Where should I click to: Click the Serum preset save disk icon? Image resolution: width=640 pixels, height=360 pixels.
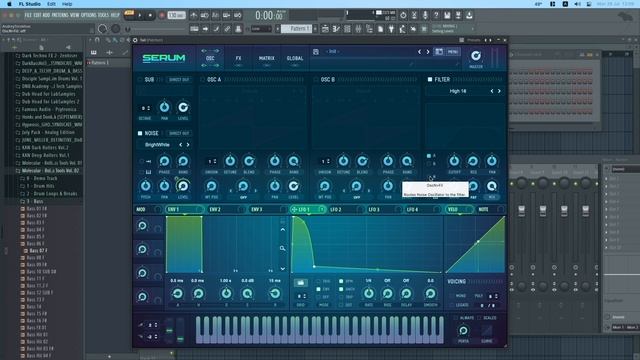tap(316, 52)
